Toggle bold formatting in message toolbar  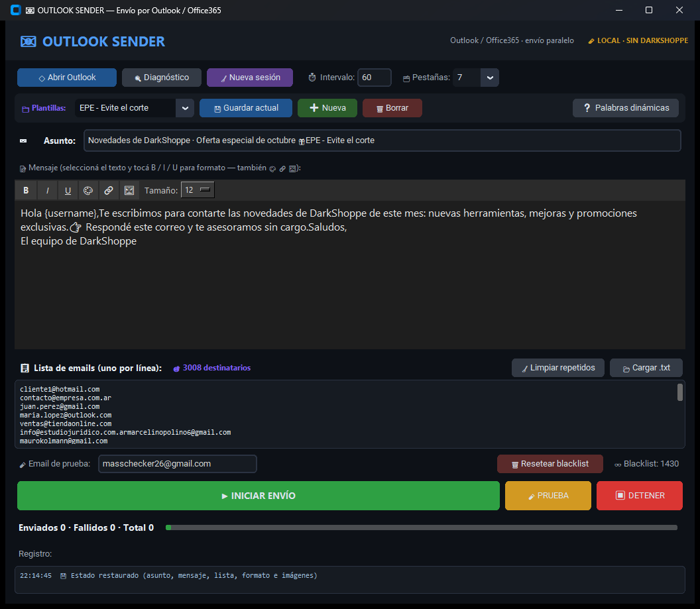[x=26, y=190]
